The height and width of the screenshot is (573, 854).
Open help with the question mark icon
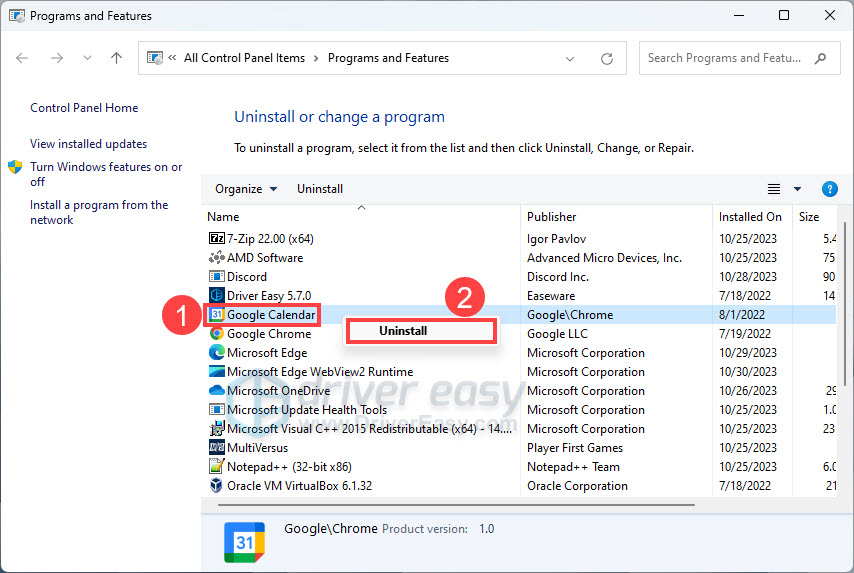coord(829,189)
